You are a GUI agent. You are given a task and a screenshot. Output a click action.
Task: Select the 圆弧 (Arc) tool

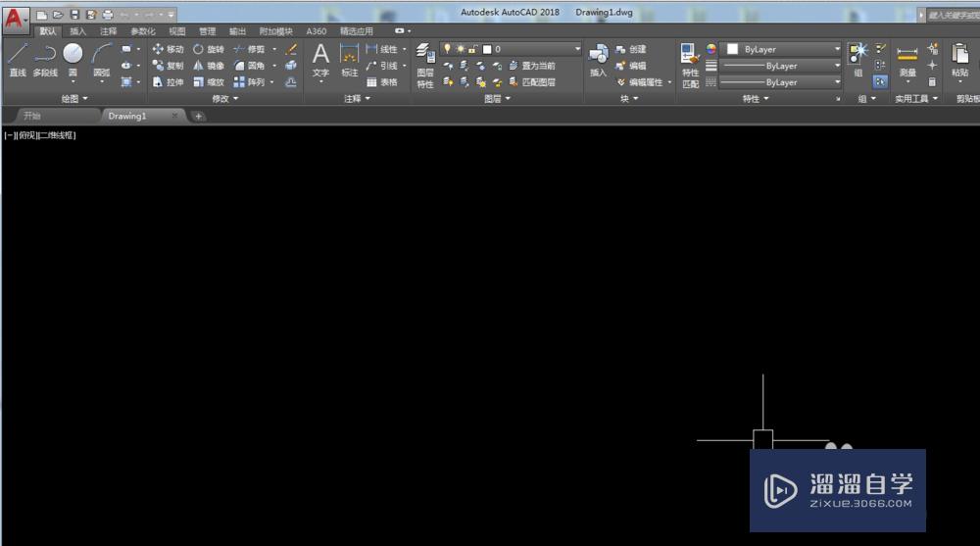[x=101, y=60]
